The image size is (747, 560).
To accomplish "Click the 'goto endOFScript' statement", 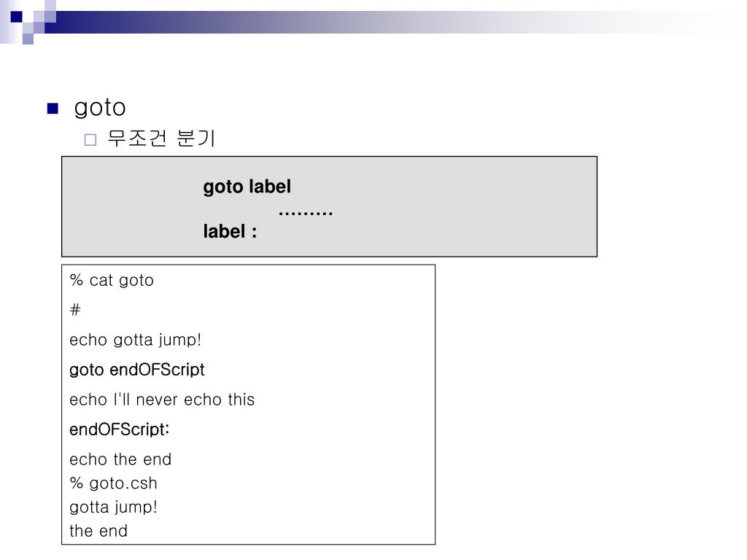I will [x=136, y=370].
